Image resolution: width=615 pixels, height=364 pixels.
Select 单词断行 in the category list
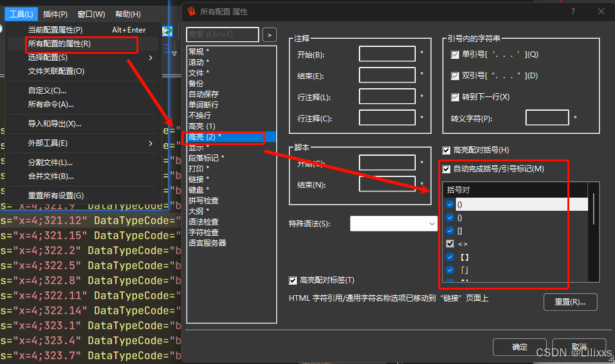tap(232, 104)
